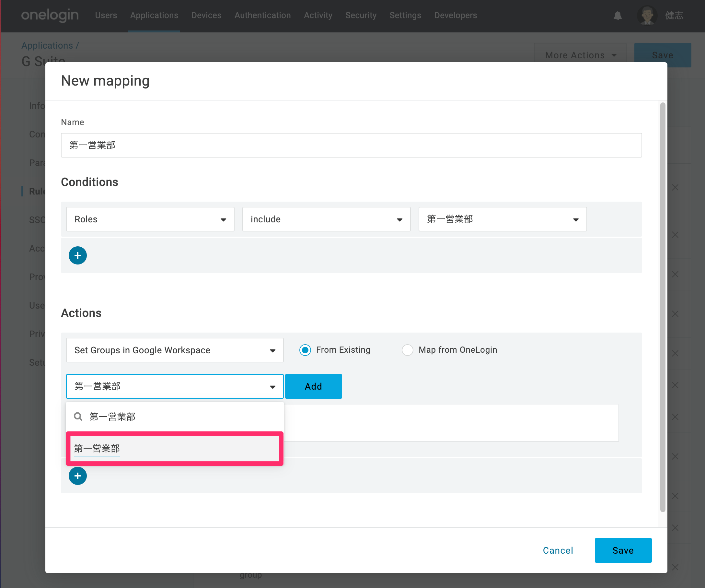Click the page-level Save button behind dialog
This screenshot has height=588, width=705.
tap(662, 55)
